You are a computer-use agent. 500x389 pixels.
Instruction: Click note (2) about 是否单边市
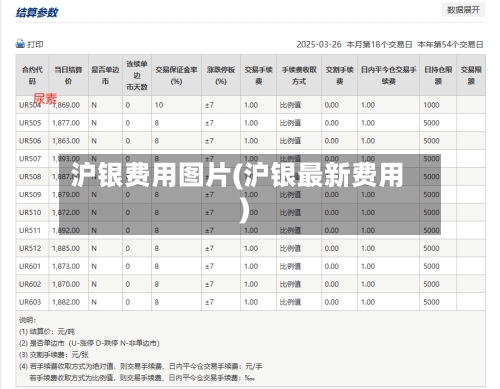(89, 343)
